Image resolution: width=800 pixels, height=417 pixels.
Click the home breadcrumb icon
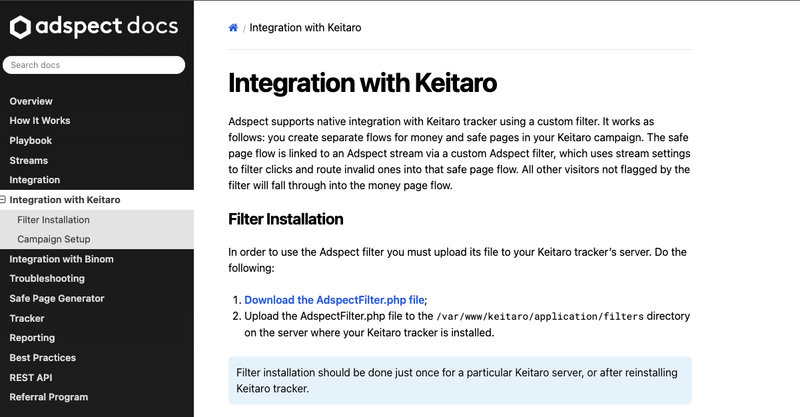pyautogui.click(x=233, y=27)
